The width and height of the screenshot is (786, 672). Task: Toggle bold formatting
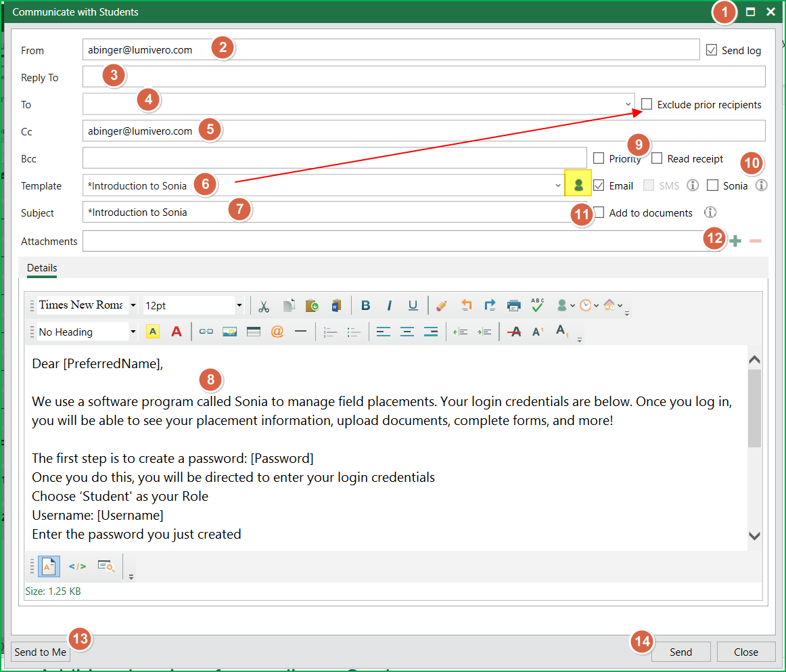click(365, 305)
